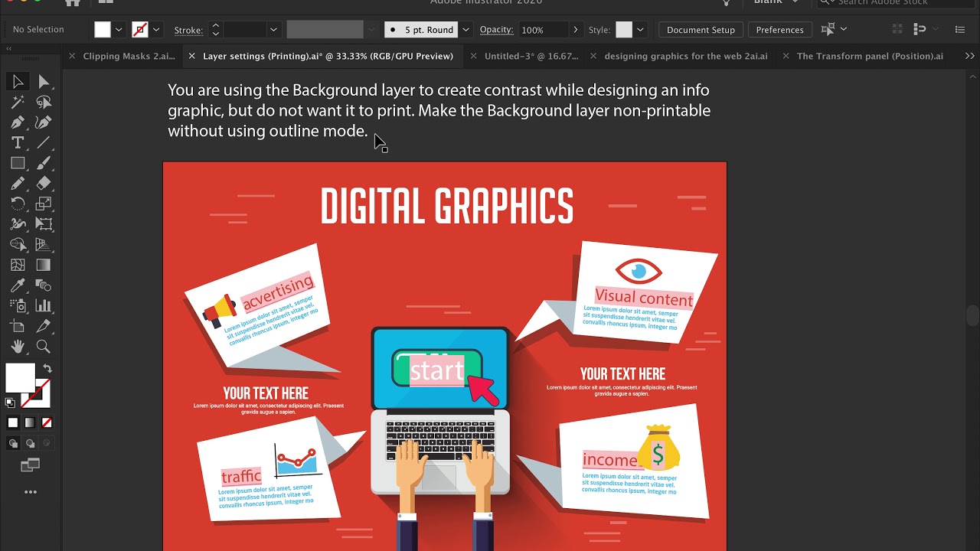This screenshot has width=980, height=551.
Task: Select the Width tool
Action: 18,224
